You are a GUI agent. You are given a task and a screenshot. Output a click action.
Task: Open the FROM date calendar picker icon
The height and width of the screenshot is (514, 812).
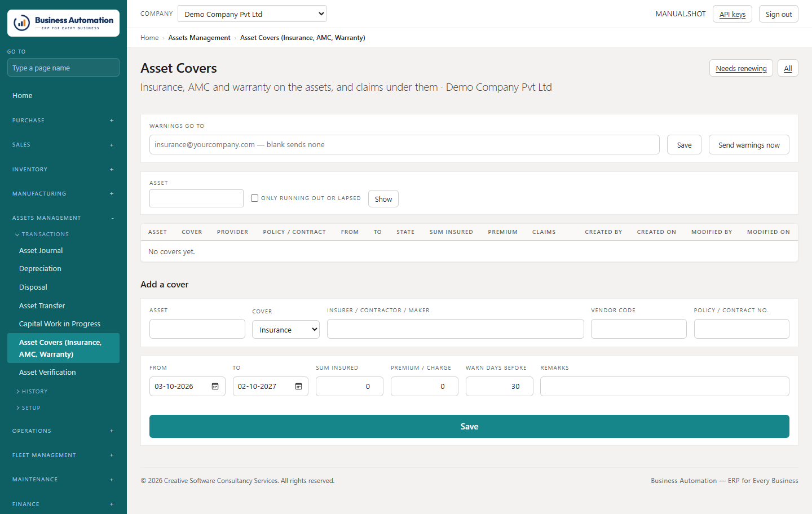[215, 387]
